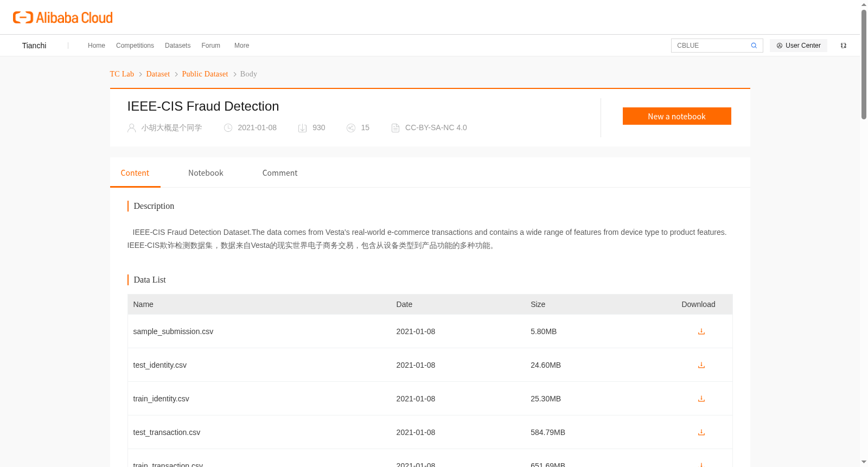The height and width of the screenshot is (467, 868).
Task: Click the Download column header
Action: point(698,304)
